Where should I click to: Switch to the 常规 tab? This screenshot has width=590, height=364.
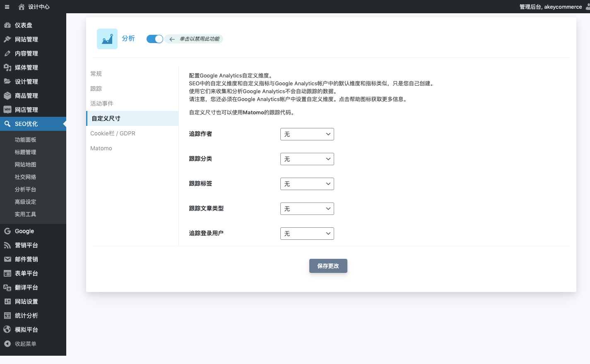pyautogui.click(x=132, y=74)
